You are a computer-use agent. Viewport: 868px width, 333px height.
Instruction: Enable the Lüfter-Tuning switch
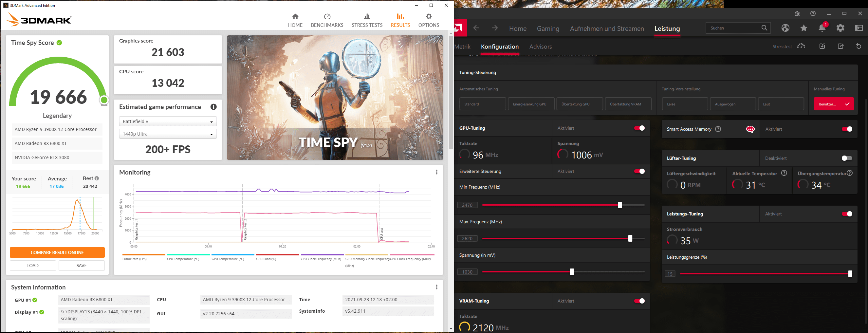847,158
